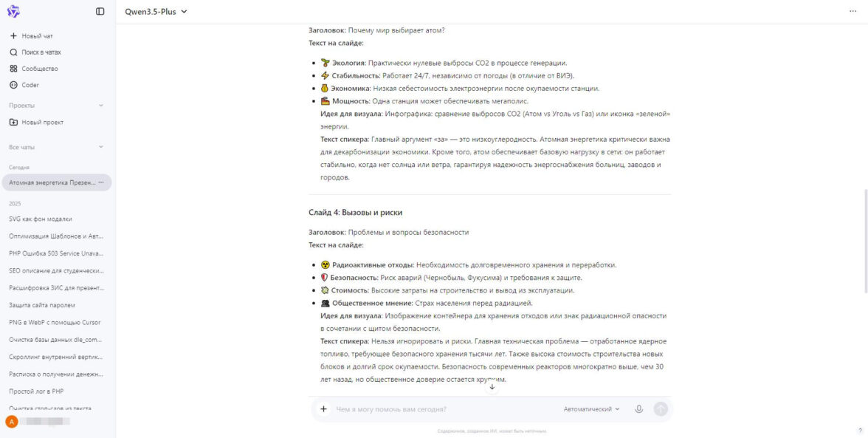Open the Автоматический mode dropdown
This screenshot has width=868, height=438.
(x=591, y=408)
